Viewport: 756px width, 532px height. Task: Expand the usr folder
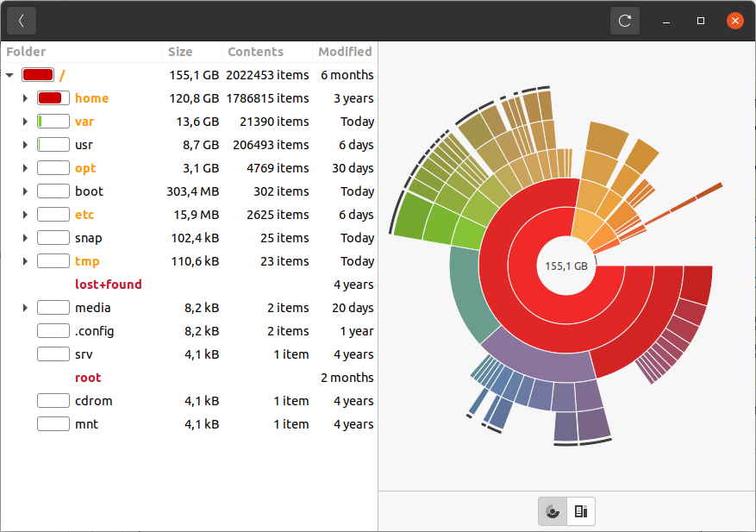[x=25, y=144]
